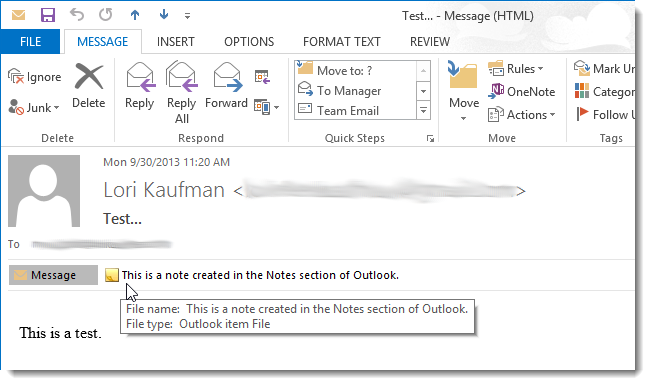Open the REVIEW tab

click(x=429, y=42)
